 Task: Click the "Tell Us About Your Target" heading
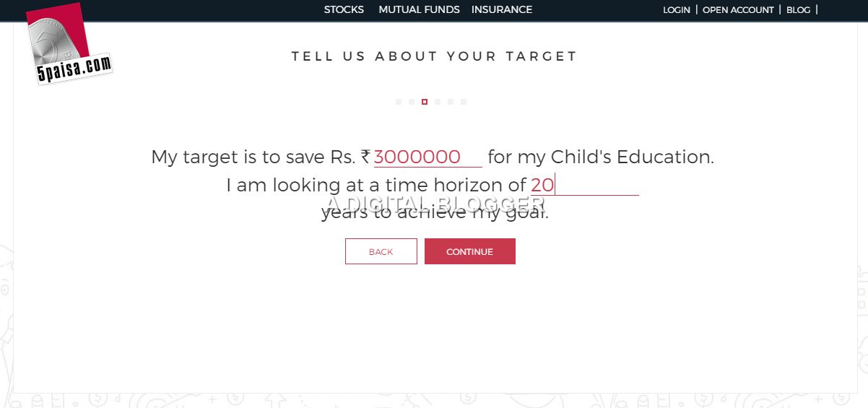pos(434,56)
